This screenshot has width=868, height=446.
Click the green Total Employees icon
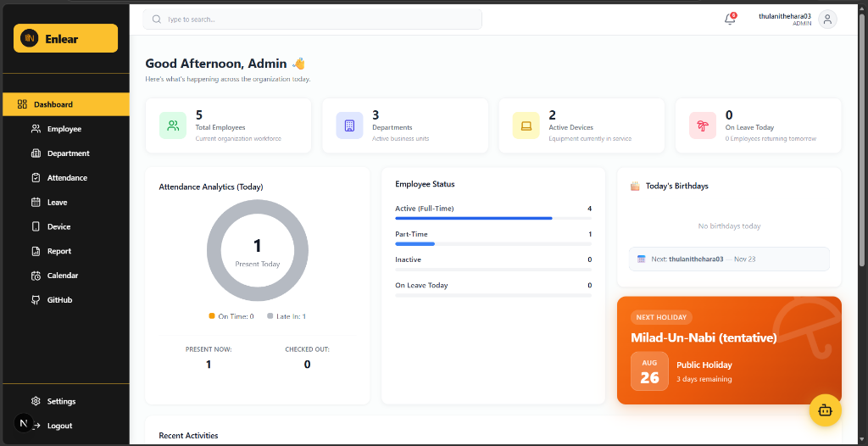[173, 125]
